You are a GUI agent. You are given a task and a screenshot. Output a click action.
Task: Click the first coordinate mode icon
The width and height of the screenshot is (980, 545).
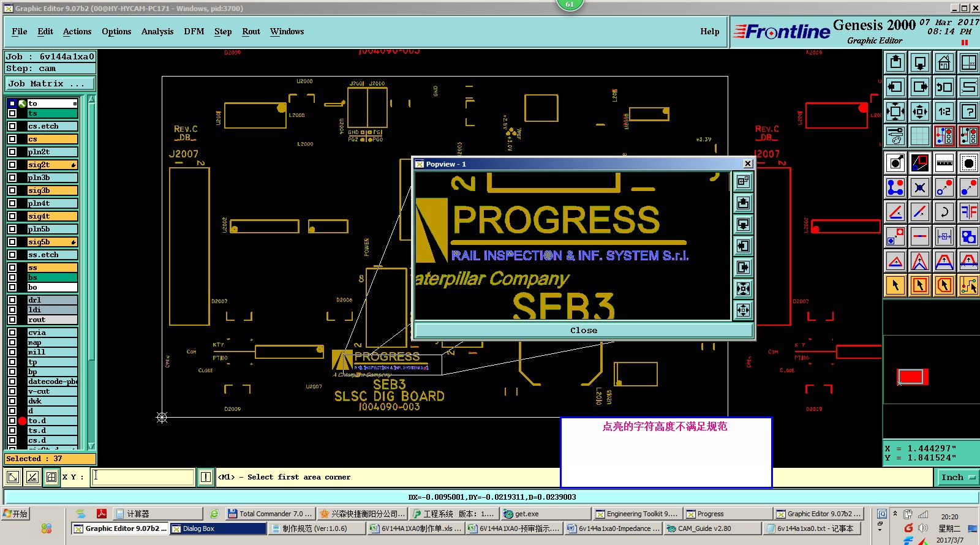(13, 477)
